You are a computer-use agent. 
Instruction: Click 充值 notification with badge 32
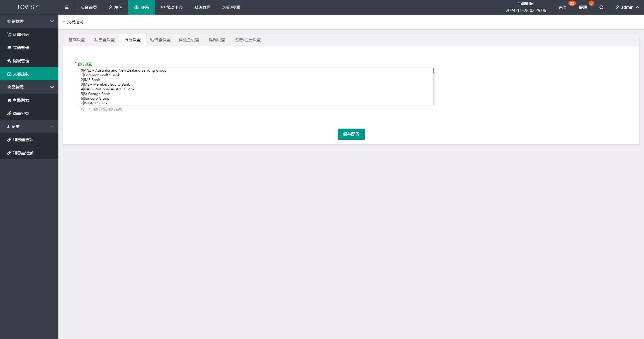click(562, 7)
